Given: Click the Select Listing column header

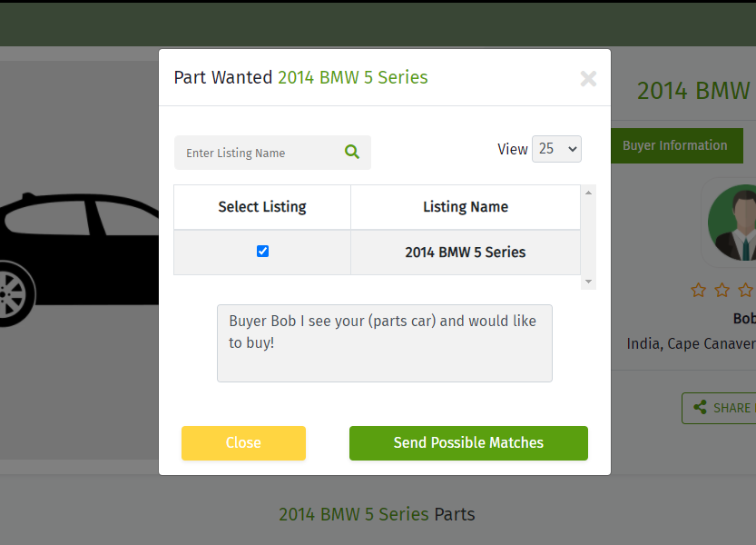Looking at the screenshot, I should point(262,207).
